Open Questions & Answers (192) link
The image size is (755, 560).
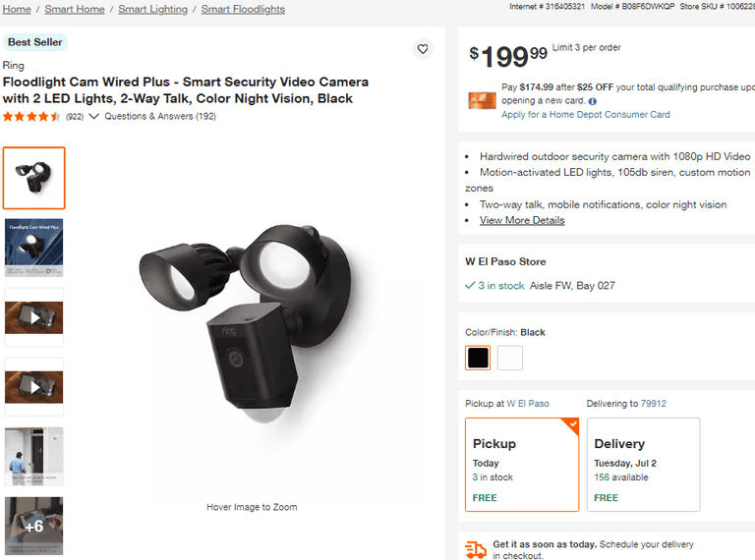[160, 116]
